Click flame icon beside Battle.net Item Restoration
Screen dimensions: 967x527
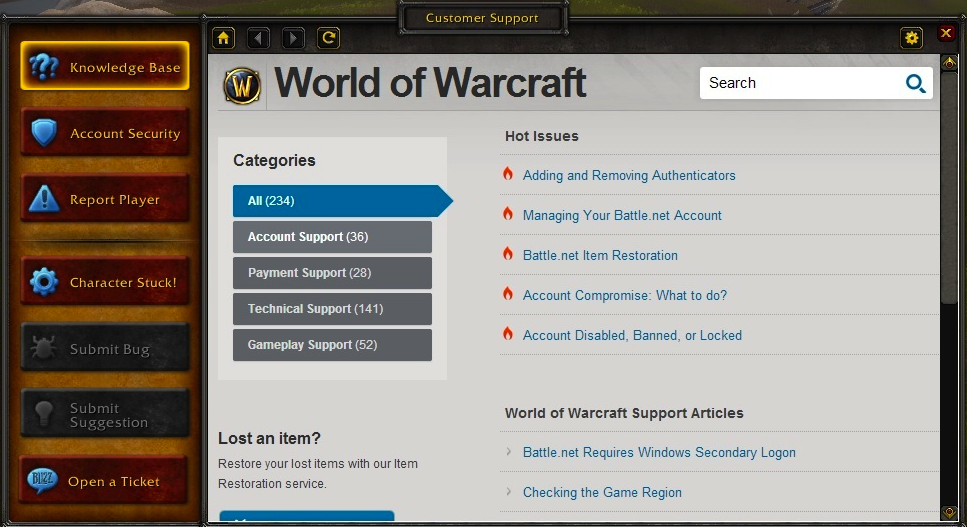pos(508,254)
